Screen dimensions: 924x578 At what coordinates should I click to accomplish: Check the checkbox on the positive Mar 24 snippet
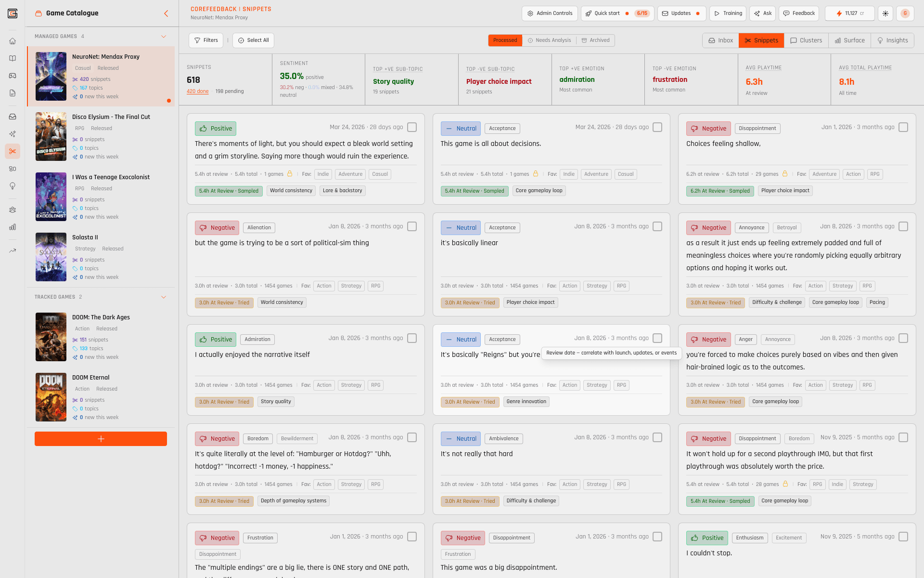(412, 127)
